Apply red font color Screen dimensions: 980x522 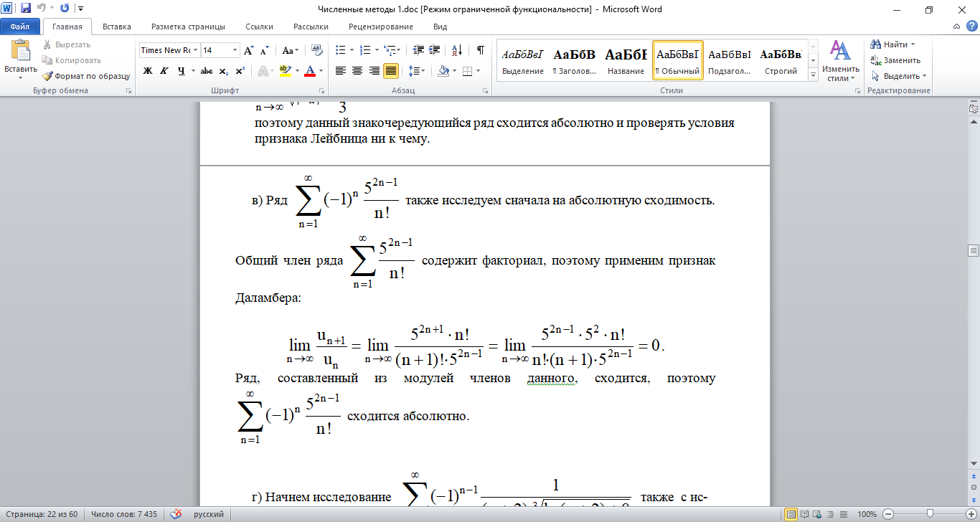(x=310, y=71)
